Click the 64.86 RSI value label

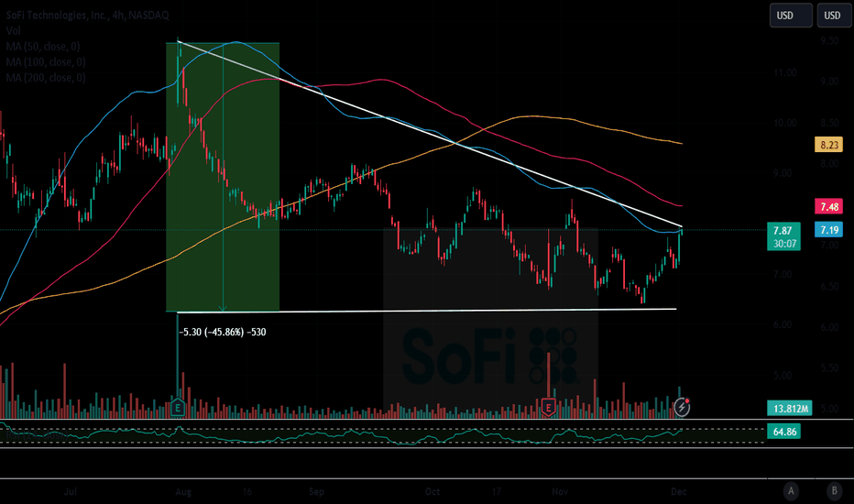784,432
